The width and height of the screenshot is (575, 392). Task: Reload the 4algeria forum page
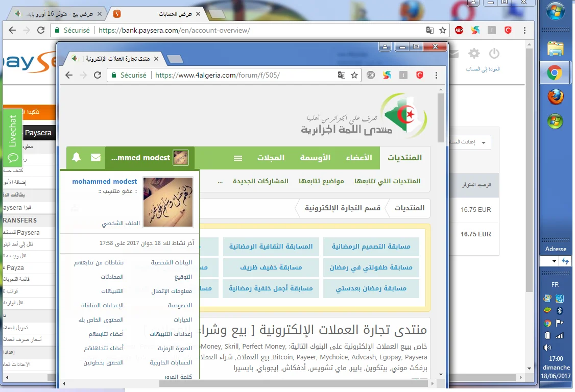98,75
